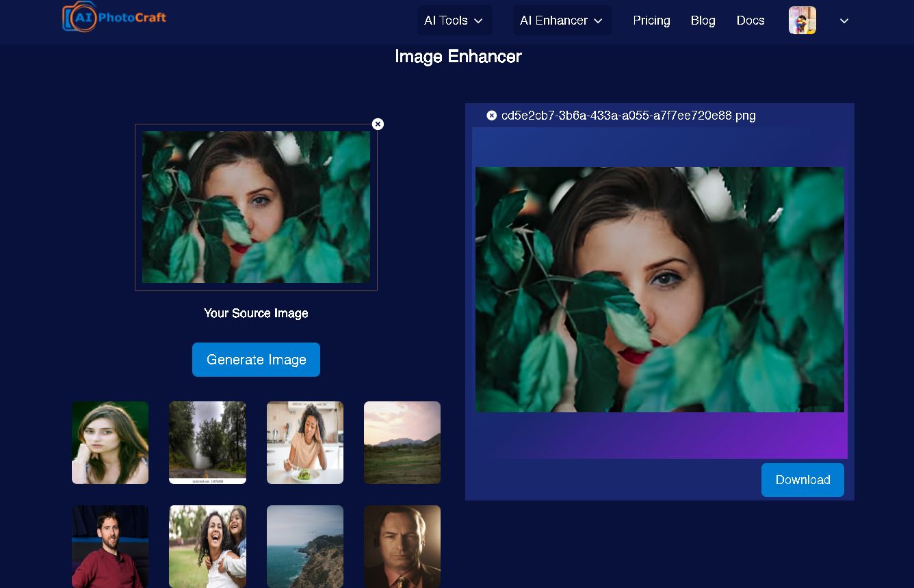914x588 pixels.
Task: Select the coastal cliff sample image
Action: (x=305, y=546)
